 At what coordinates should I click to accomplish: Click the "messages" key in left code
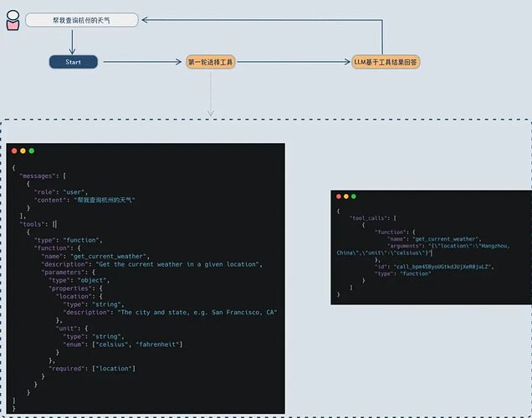42,176
